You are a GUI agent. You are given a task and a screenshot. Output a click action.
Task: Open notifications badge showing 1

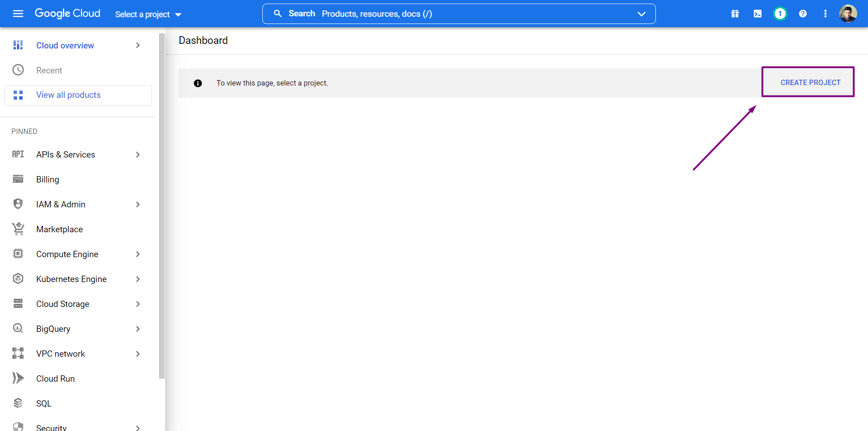tap(780, 14)
